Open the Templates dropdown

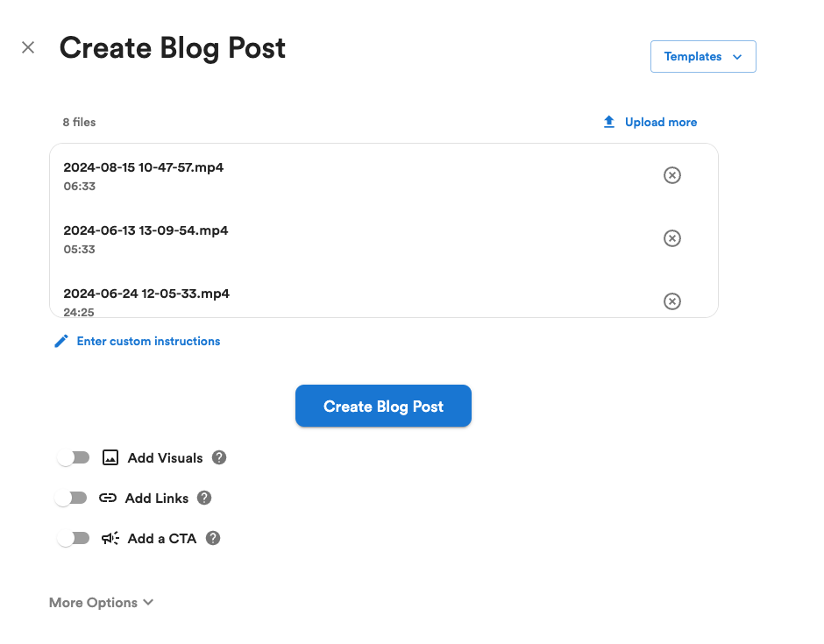pos(702,57)
